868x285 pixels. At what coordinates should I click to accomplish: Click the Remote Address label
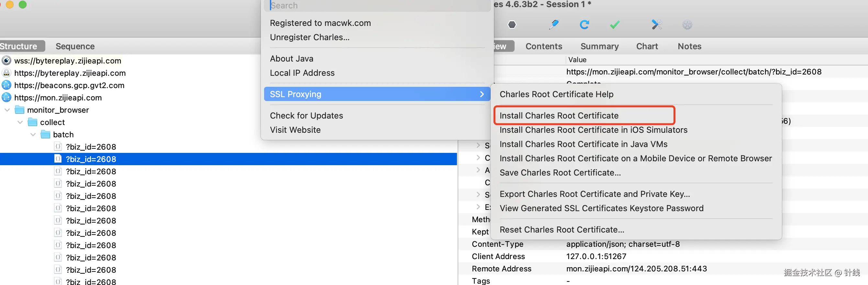pos(501,269)
